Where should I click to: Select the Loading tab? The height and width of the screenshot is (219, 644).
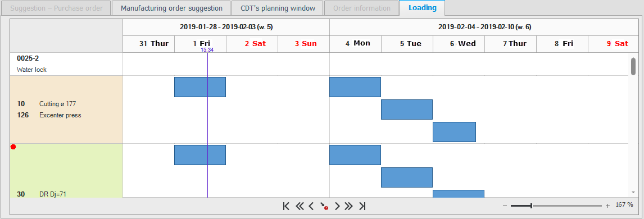point(422,8)
